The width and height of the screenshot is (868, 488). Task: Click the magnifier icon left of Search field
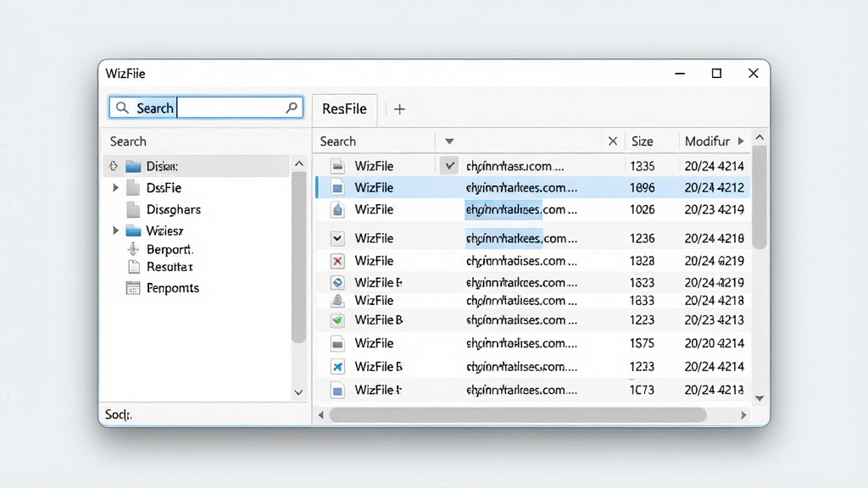(122, 108)
